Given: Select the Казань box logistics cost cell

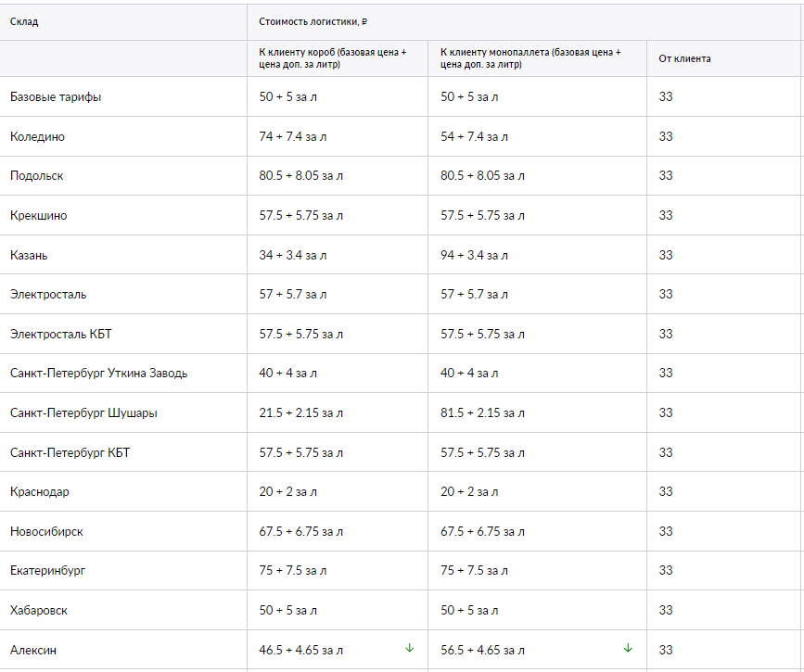Looking at the screenshot, I should [338, 255].
